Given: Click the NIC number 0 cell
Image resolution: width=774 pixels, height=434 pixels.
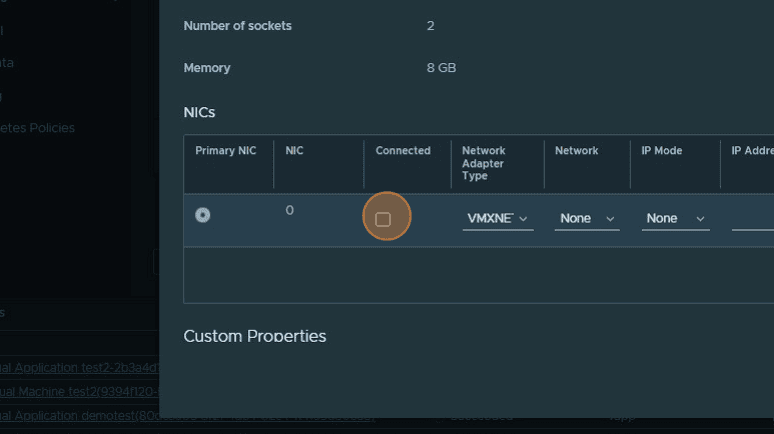Looking at the screenshot, I should (x=290, y=210).
